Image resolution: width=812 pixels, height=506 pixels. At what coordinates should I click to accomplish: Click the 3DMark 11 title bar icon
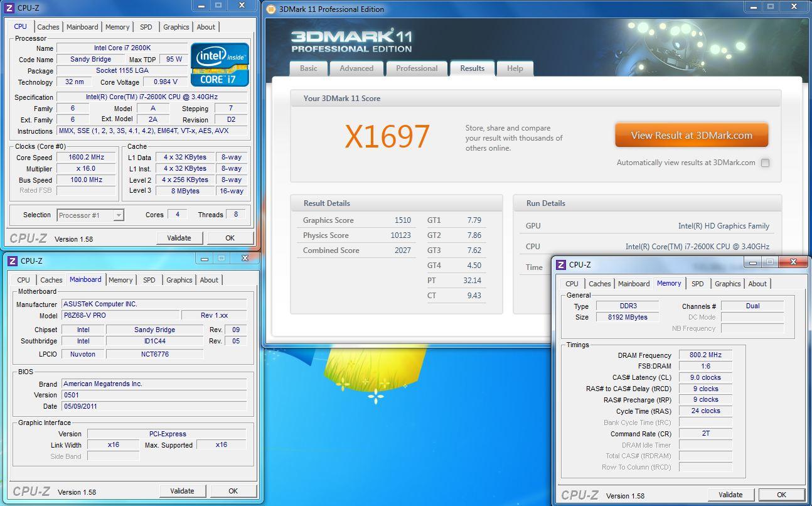tap(271, 9)
